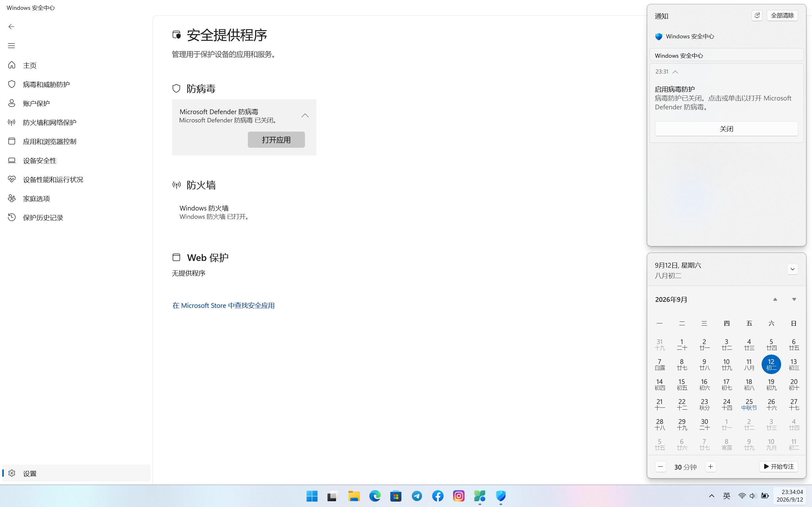Image resolution: width=812 pixels, height=507 pixels.
Task: Select 应用和浏览器控制
Action: pos(76,141)
